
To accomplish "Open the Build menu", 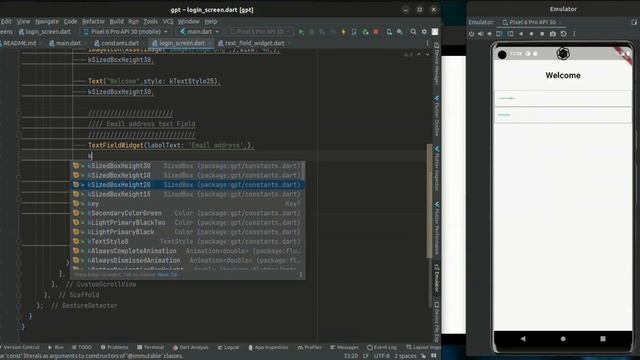I will 116,21.
